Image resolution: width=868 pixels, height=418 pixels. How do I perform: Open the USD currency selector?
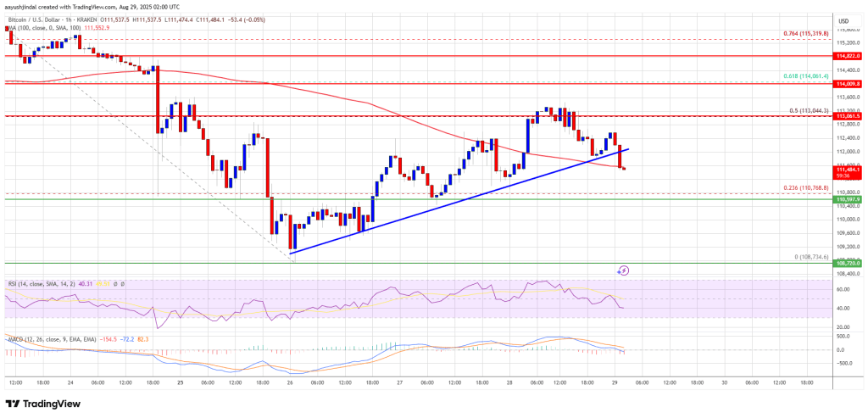[843, 20]
